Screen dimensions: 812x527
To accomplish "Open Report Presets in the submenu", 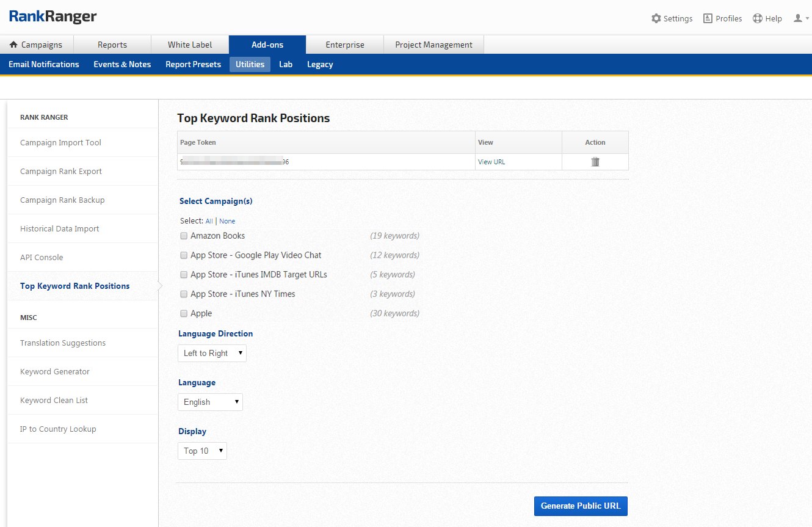I will point(193,64).
